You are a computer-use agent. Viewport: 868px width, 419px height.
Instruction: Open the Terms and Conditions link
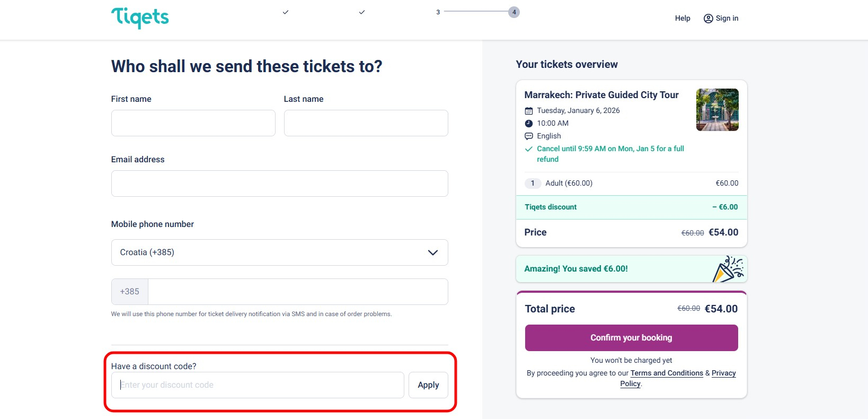click(666, 373)
